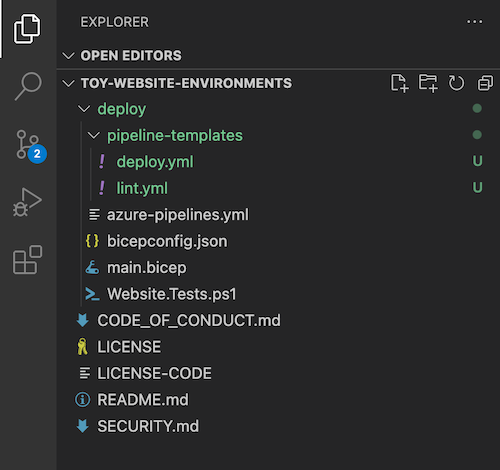500x470 pixels.
Task: Collapse the Open Editors section
Action: 68,56
